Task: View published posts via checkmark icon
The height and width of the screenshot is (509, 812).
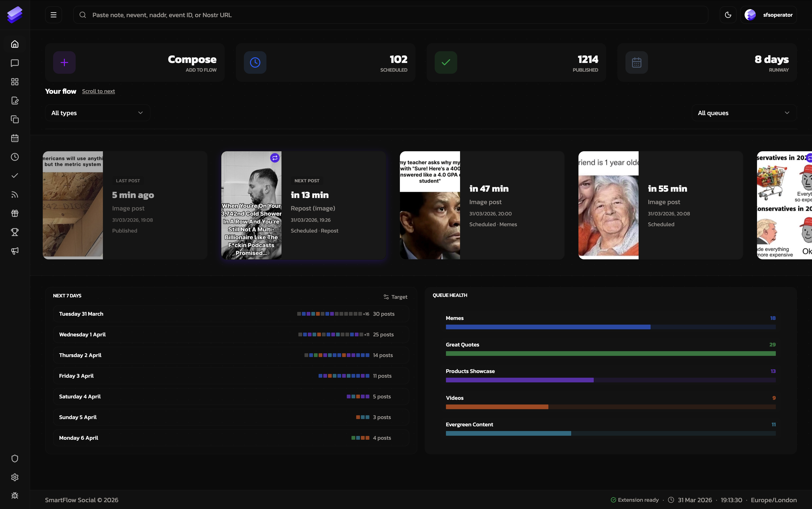Action: click(15, 175)
